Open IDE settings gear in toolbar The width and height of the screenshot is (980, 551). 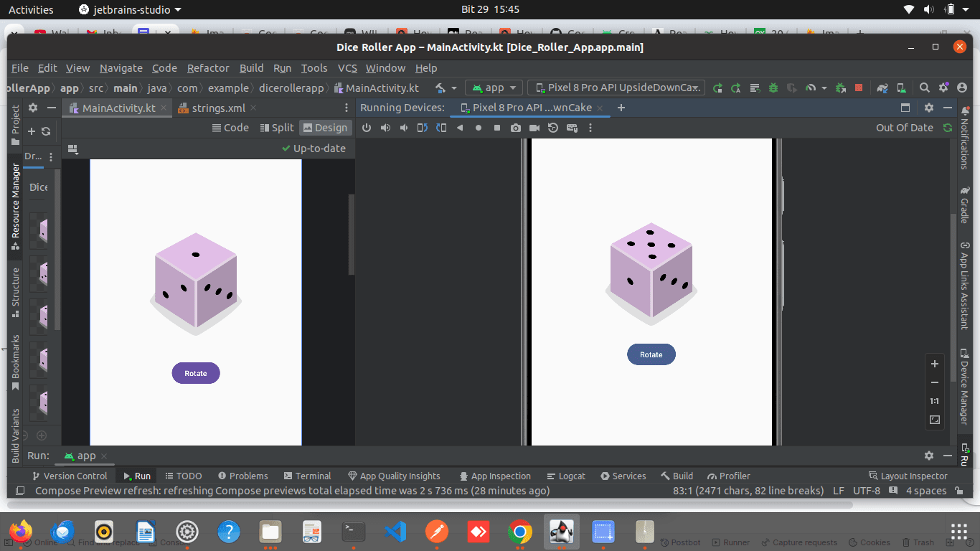tap(943, 88)
